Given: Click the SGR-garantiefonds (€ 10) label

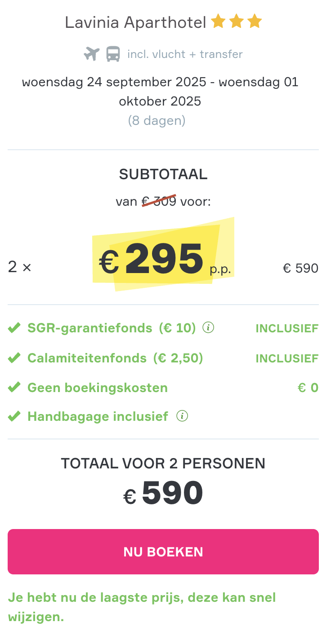Looking at the screenshot, I should tap(112, 328).
